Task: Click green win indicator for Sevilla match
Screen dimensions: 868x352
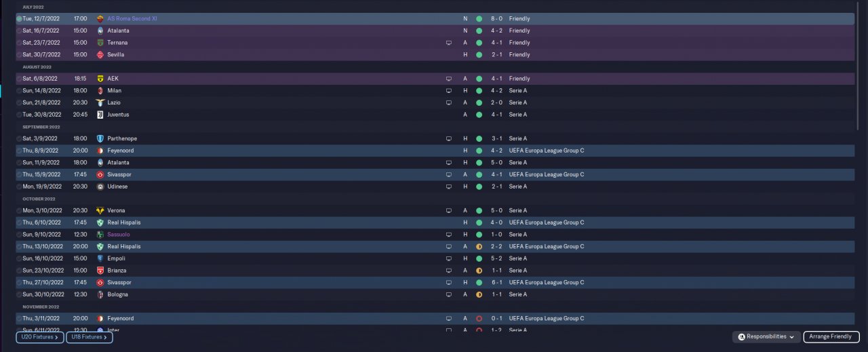Action: [x=479, y=54]
